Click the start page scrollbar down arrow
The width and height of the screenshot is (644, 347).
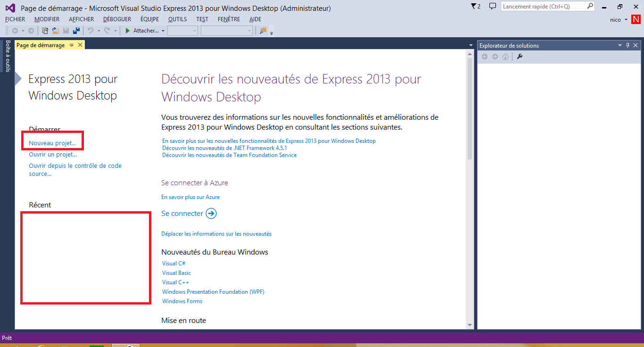470,325
